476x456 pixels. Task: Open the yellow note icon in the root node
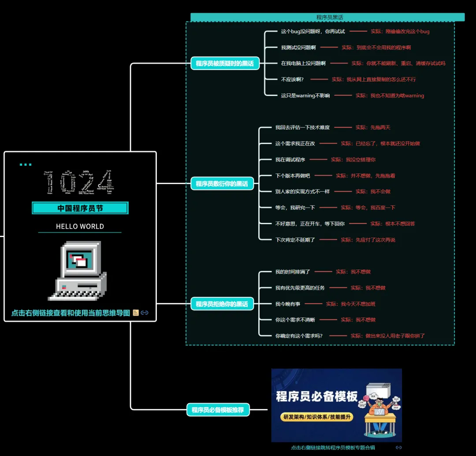136,313
